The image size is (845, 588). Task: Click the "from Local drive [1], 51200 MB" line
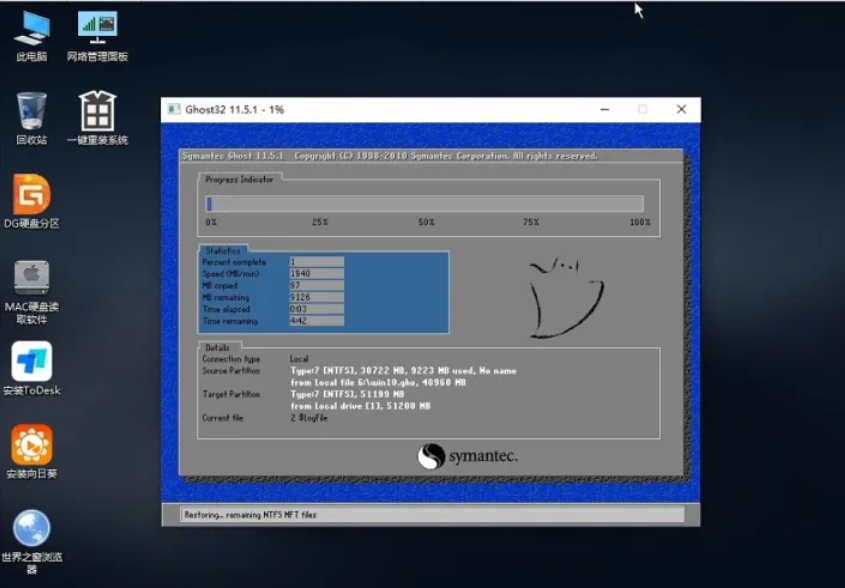click(360, 406)
